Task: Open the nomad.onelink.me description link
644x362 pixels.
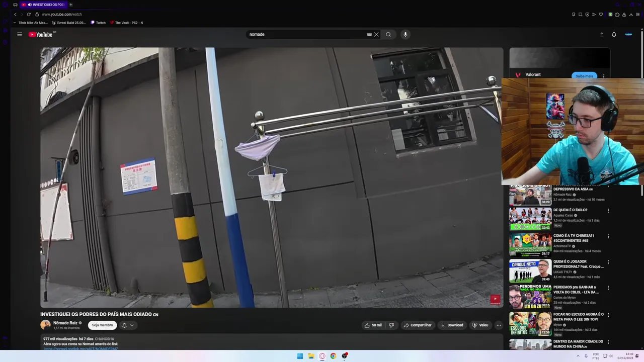Action: [x=80, y=349]
